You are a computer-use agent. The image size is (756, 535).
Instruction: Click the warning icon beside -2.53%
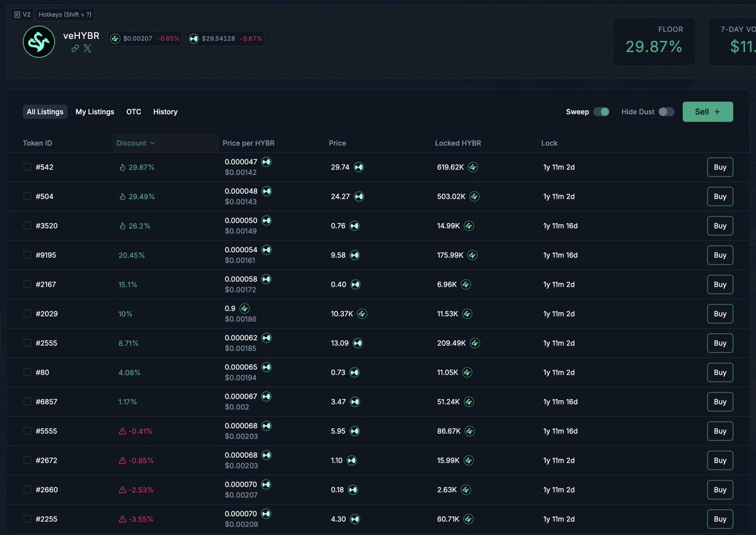[123, 490]
